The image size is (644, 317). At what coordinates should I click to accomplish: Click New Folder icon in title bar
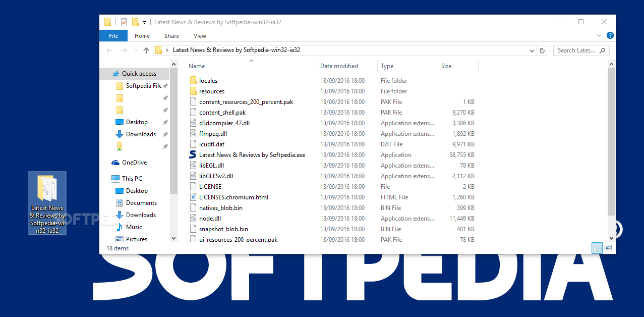click(x=135, y=22)
